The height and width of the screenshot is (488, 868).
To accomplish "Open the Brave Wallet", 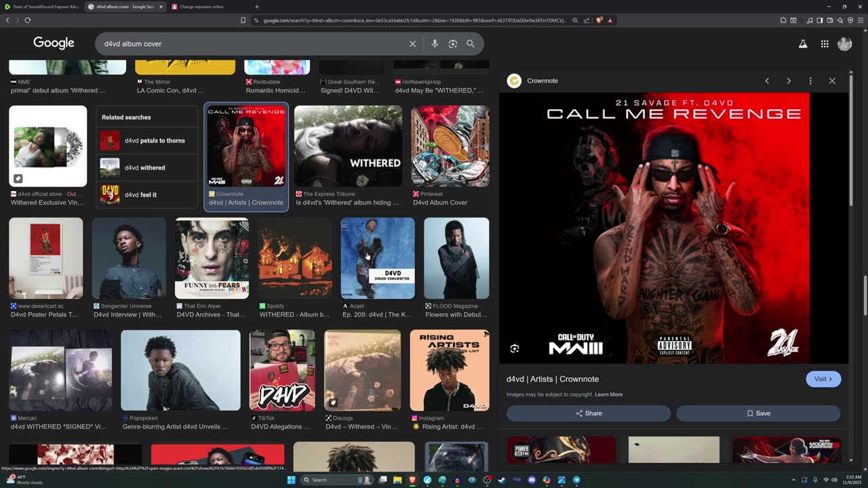I will point(830,20).
